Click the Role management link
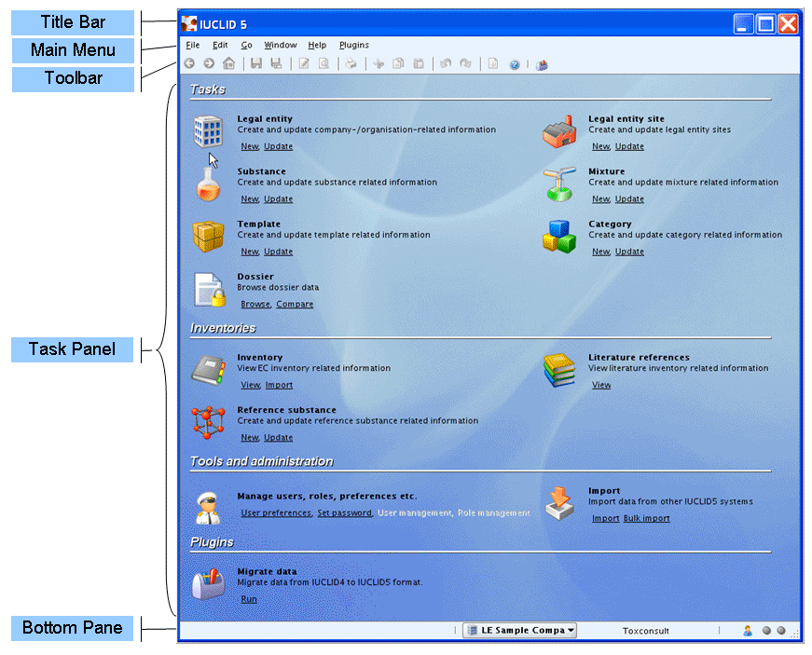This screenshot has height=655, width=812. pos(494,513)
